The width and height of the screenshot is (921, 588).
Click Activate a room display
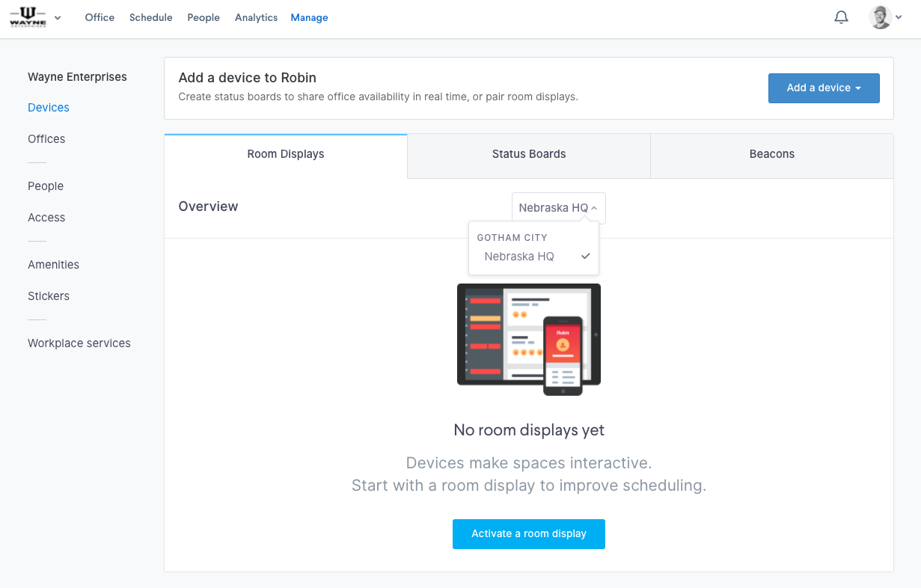click(528, 533)
